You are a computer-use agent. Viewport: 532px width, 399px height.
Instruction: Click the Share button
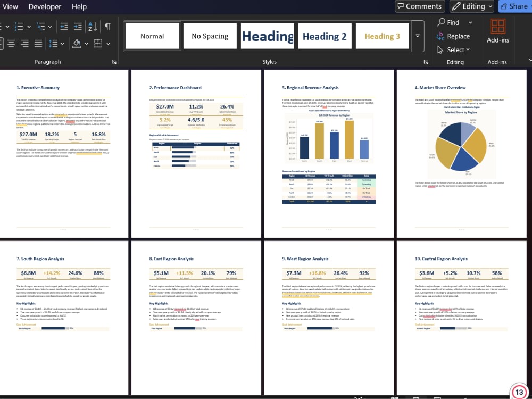(x=515, y=6)
